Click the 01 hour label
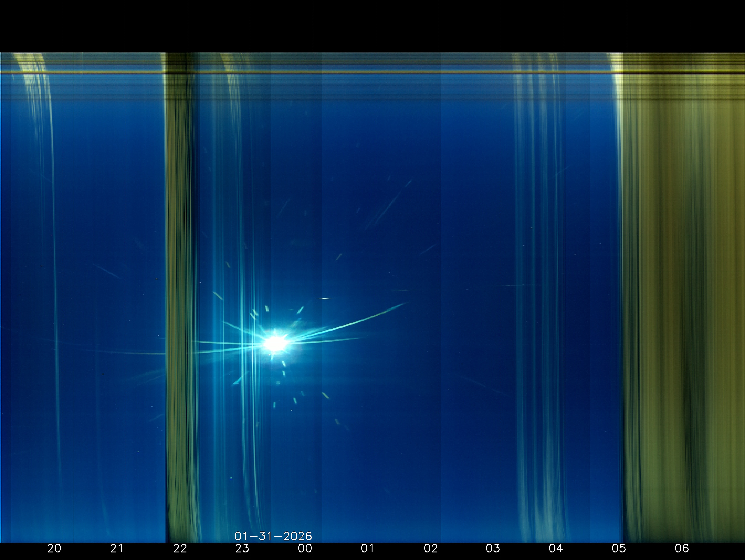 [x=368, y=549]
